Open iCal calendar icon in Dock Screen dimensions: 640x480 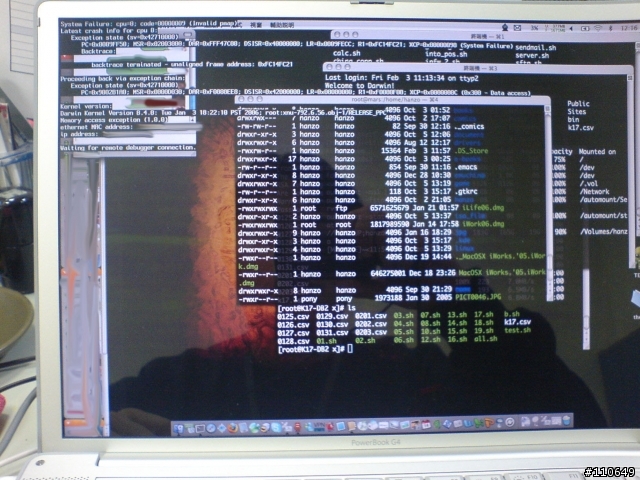[x=427, y=425]
